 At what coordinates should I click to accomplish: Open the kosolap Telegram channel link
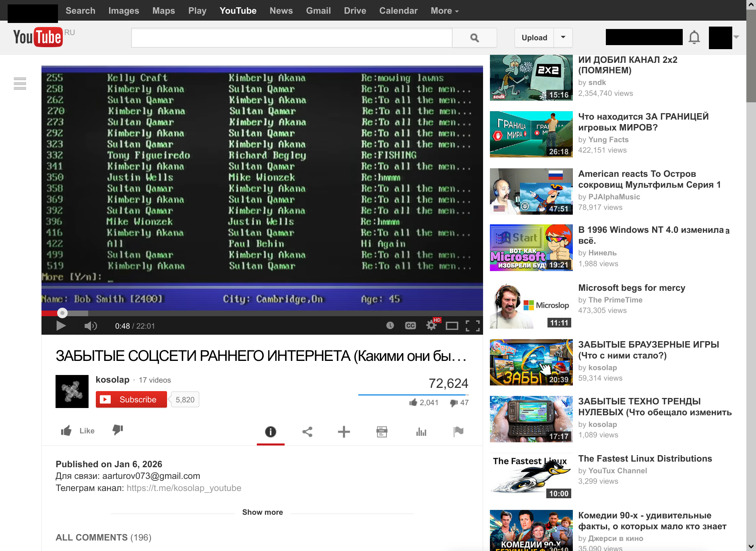(184, 488)
